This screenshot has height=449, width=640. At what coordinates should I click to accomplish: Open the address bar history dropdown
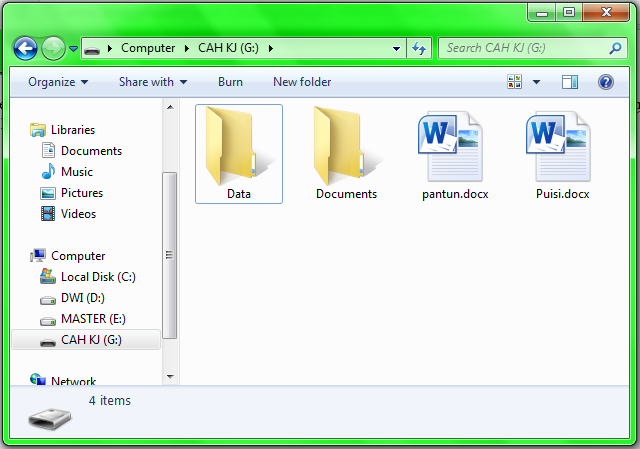[396, 49]
